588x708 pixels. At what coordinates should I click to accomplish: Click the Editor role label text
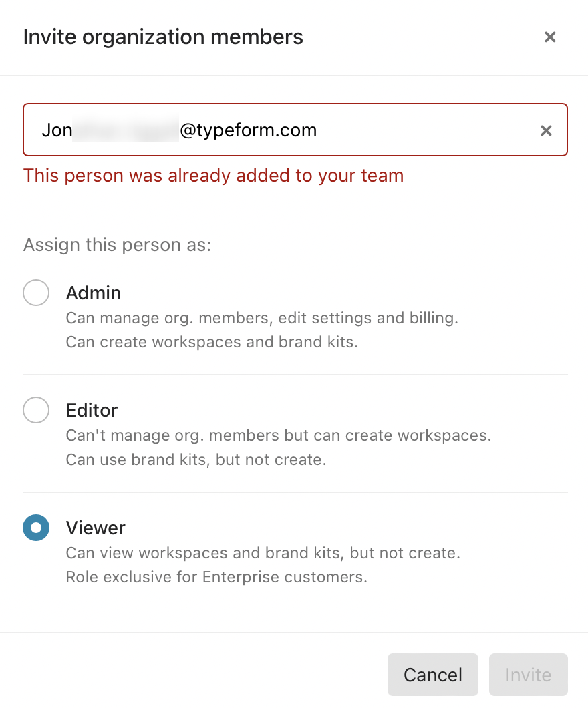(x=92, y=410)
